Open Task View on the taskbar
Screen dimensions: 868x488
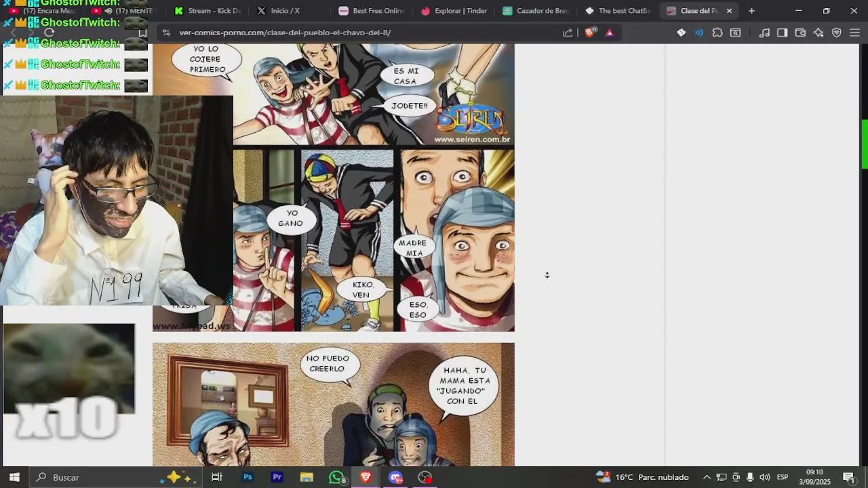[217, 477]
